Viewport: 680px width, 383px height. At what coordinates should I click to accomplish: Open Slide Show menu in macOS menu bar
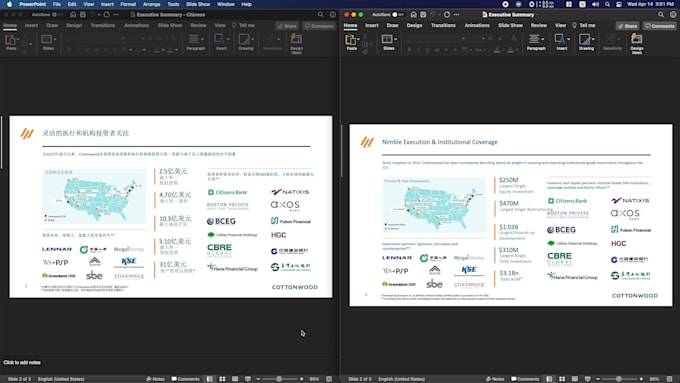click(198, 4)
